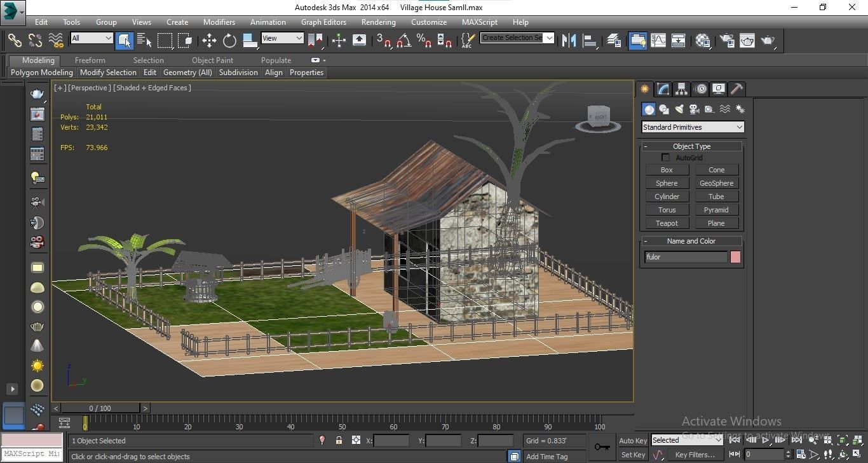The width and height of the screenshot is (868, 463).
Task: Open the Select by Name list
Action: pos(144,40)
